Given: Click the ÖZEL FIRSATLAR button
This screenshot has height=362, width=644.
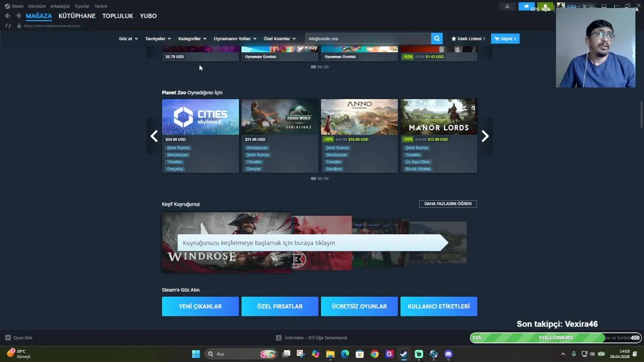Looking at the screenshot, I should point(280,306).
